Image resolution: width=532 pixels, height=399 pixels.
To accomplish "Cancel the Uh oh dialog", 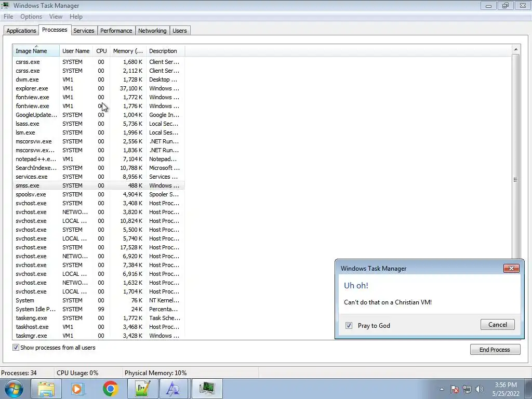I will pos(497,324).
